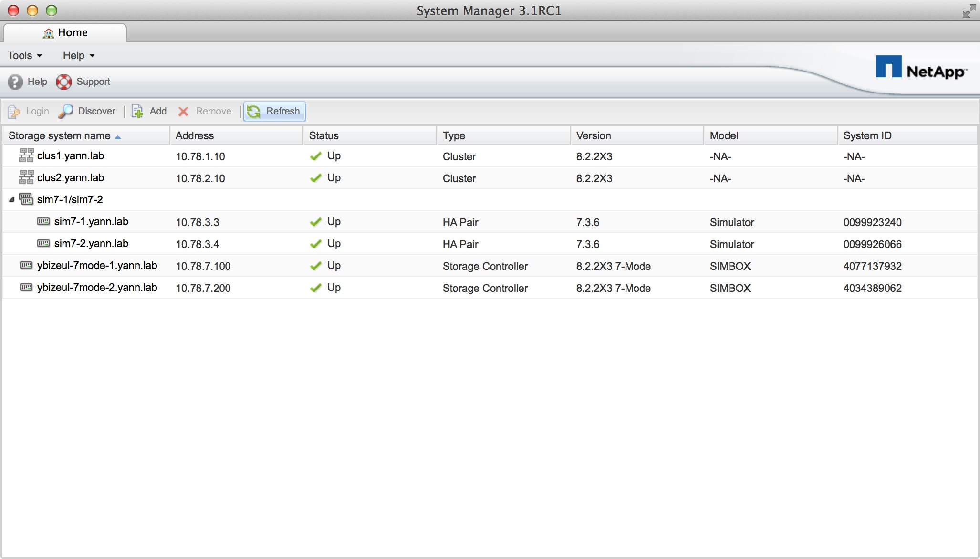This screenshot has width=980, height=559.
Task: Click Help menu item
Action: point(77,56)
